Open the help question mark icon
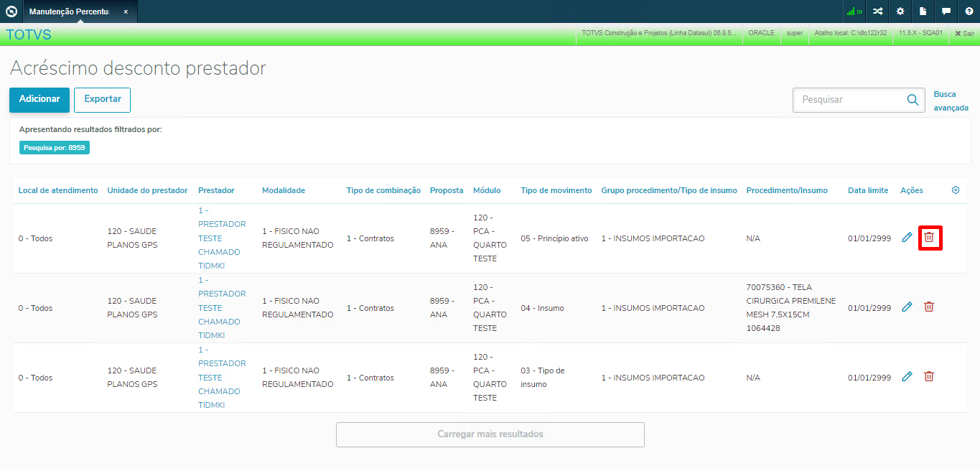 point(969,11)
